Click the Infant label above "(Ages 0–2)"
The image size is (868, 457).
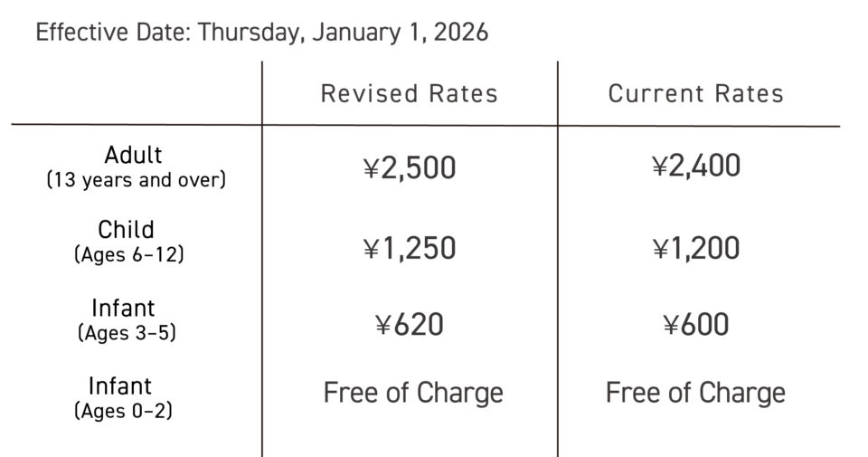point(120,386)
